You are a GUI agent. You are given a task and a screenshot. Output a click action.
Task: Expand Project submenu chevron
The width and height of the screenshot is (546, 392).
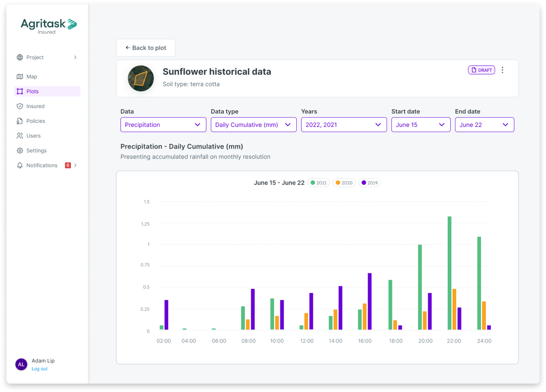point(75,57)
